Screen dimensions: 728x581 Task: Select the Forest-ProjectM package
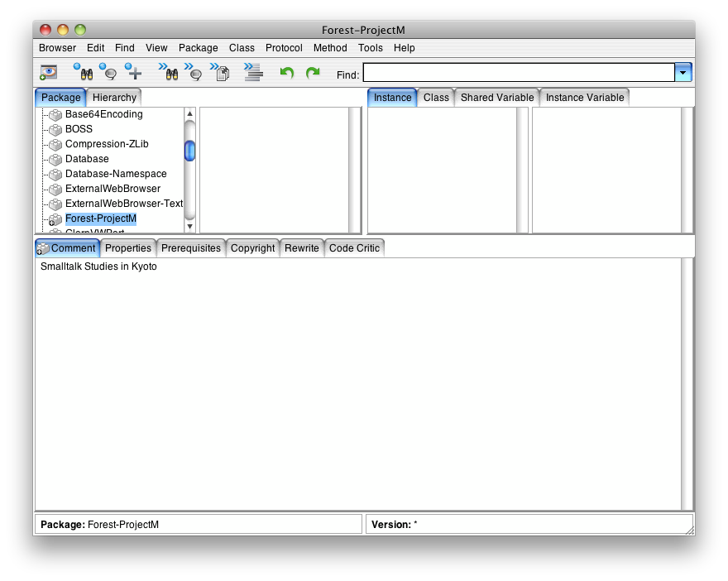pos(101,218)
